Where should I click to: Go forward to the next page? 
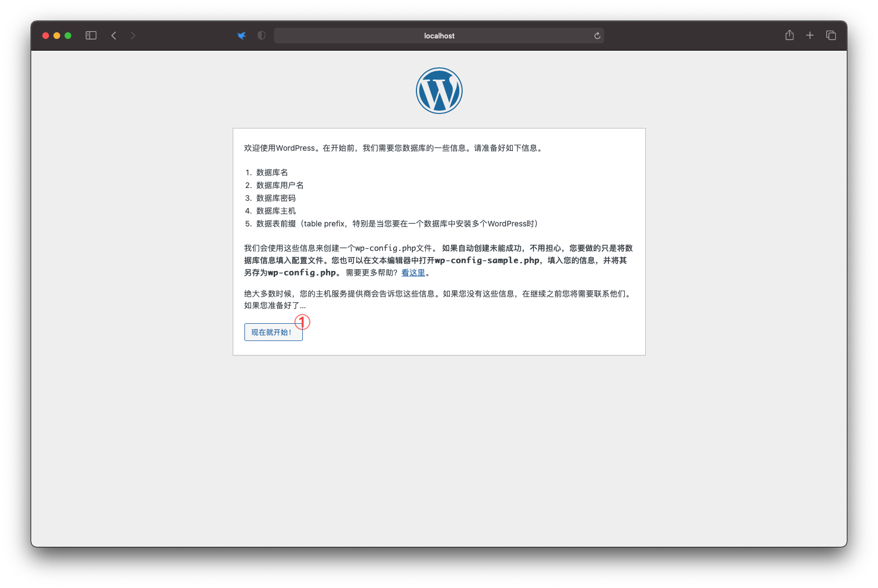tap(133, 36)
